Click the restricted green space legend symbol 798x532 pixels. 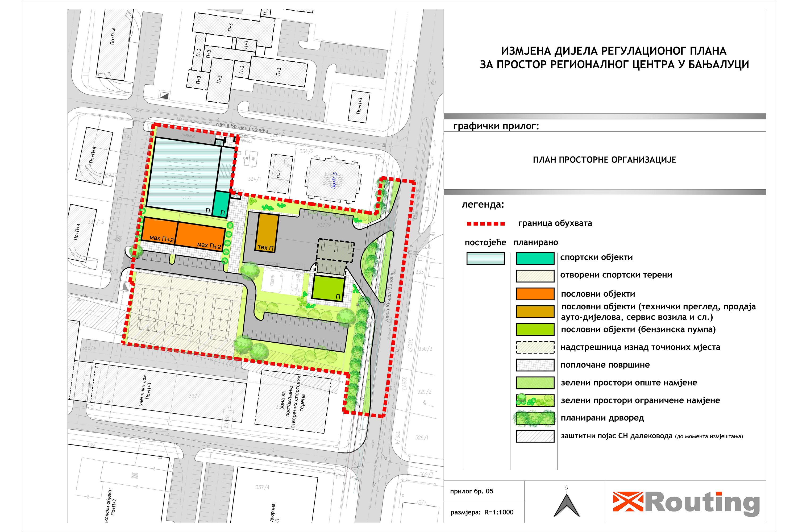pyautogui.click(x=535, y=400)
